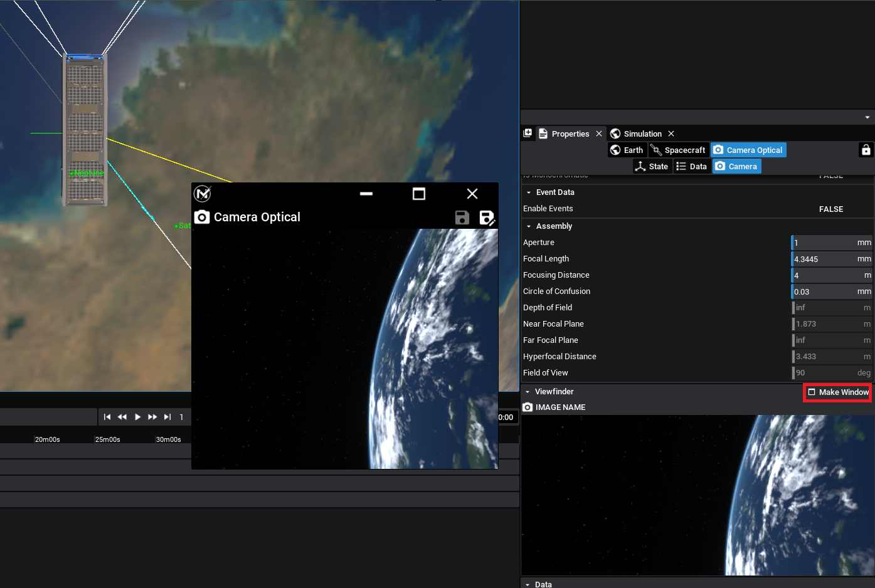
Task: Collapse the Assembly section
Action: [x=529, y=226]
